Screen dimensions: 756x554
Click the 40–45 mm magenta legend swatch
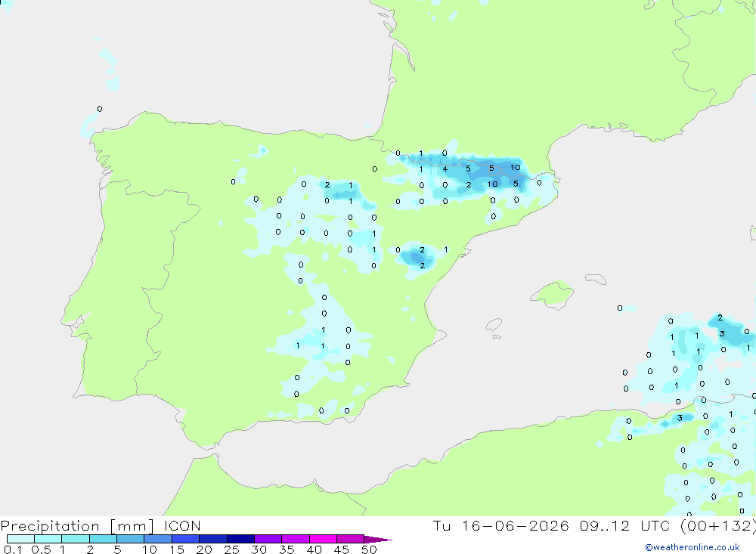[323, 539]
